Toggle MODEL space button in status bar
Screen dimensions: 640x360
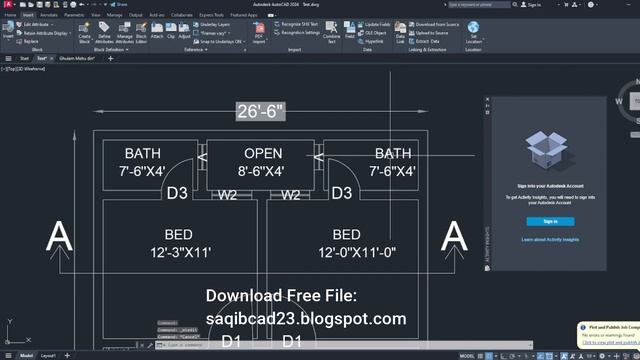tap(467, 356)
